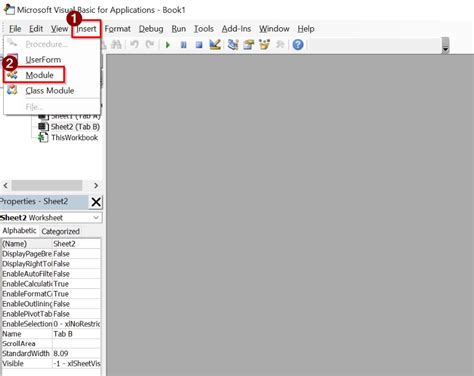Choose Class Module from Insert menu
Screen dimensions: 474x376
[x=50, y=90]
